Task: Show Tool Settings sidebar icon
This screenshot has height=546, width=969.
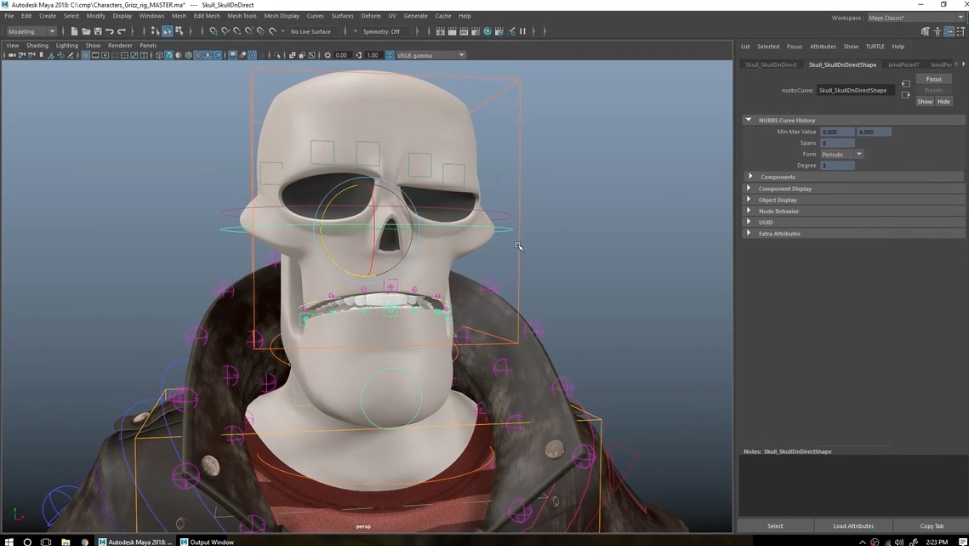Action: [960, 31]
